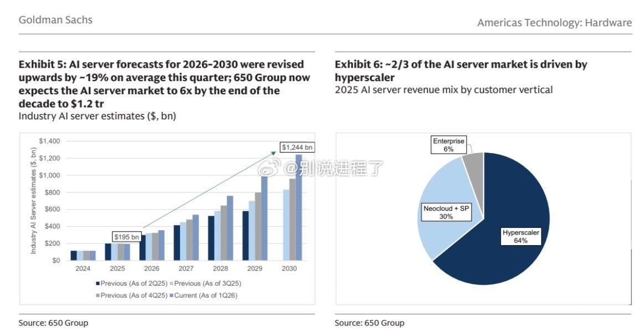This screenshot has width=644, height=335.
Task: Click the Enterprise 6% pie label
Action: coord(448,145)
